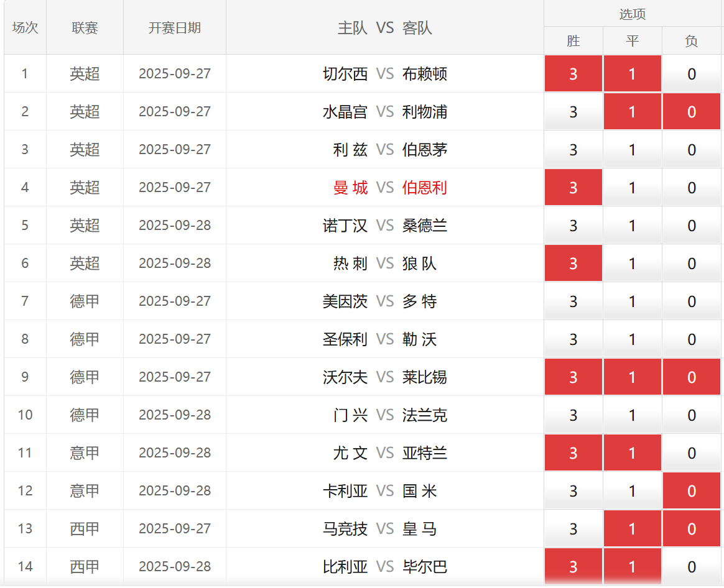Select win (3) for 马竞技 vs 皇马
The image size is (724, 588).
573,529
